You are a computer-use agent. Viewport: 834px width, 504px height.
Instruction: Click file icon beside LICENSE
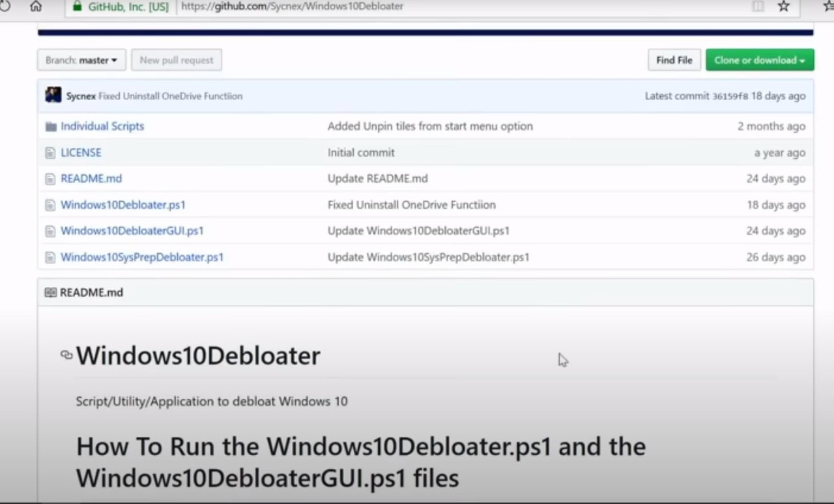coord(50,152)
